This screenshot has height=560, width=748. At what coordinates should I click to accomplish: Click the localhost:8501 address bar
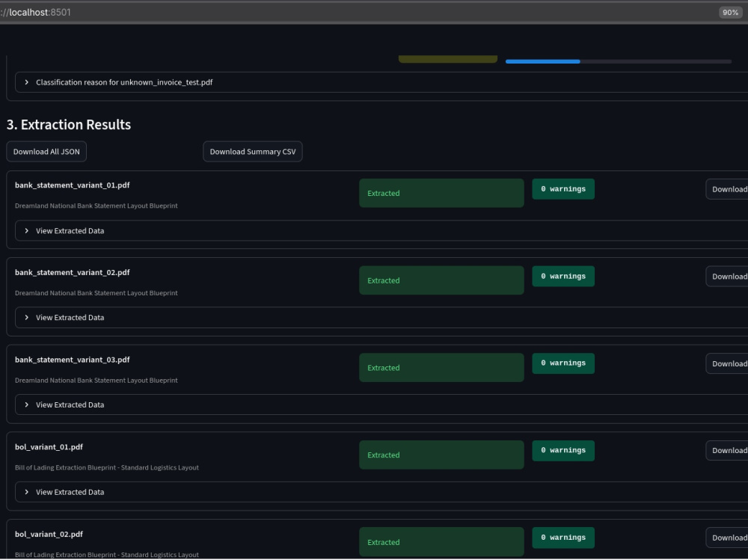click(x=358, y=13)
